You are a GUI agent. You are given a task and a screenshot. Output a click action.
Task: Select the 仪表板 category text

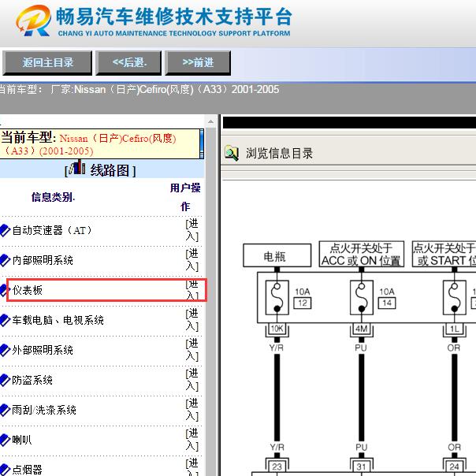click(28, 290)
